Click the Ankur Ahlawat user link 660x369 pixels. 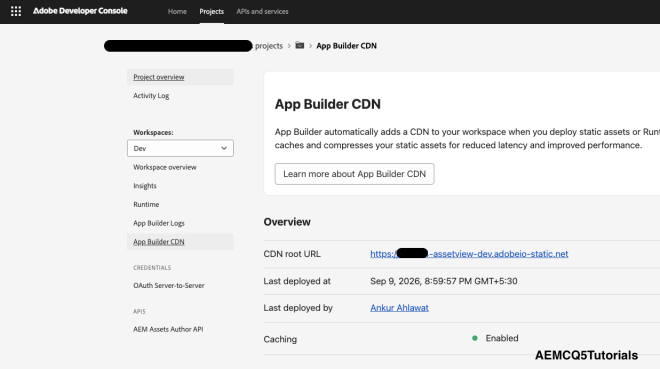(399, 308)
